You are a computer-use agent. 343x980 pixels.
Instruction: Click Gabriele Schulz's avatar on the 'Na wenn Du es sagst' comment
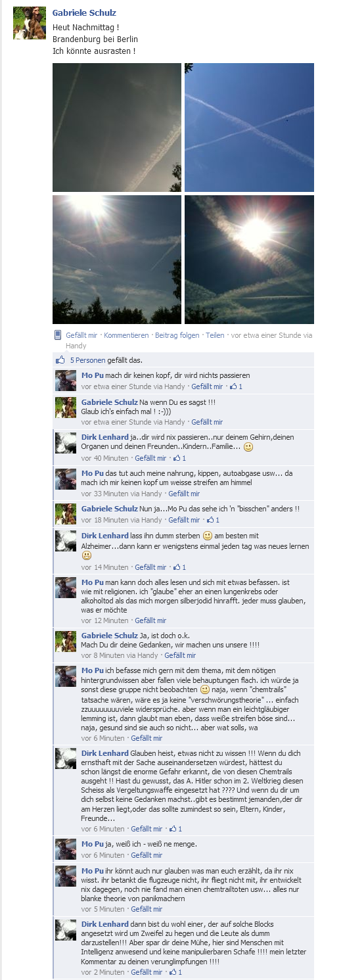click(x=66, y=408)
